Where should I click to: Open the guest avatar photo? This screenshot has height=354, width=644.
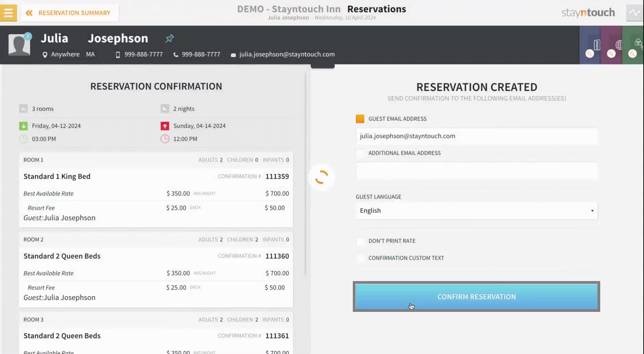point(19,45)
